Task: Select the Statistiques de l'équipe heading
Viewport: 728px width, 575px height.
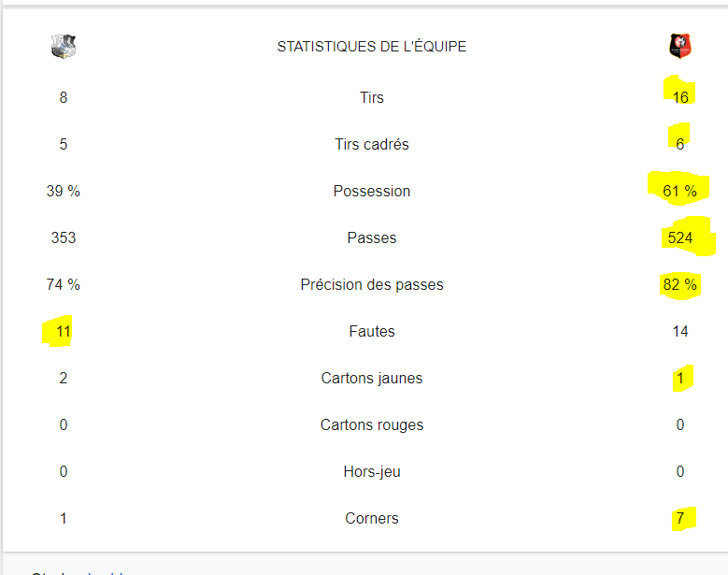Action: click(371, 47)
